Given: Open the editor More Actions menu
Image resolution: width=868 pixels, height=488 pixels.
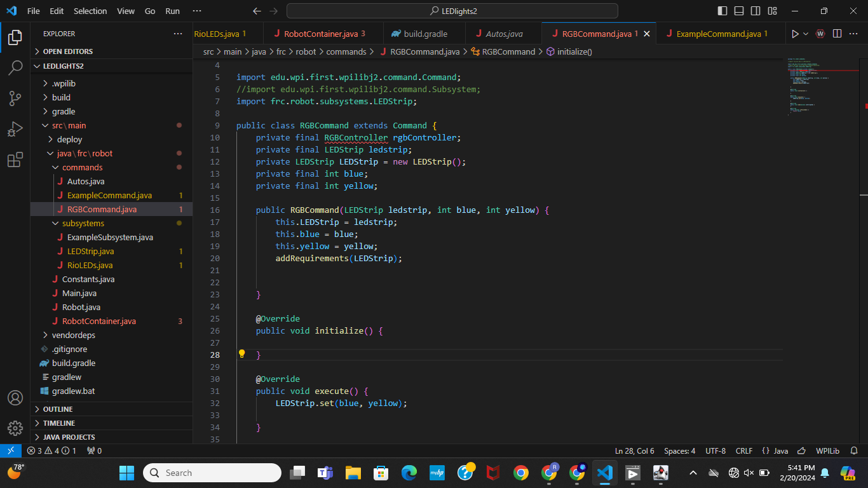Looking at the screenshot, I should [854, 34].
